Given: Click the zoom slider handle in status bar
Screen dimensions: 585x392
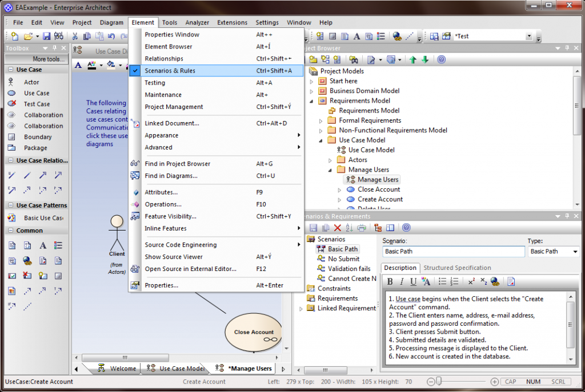Looking at the screenshot, I should (439, 381).
